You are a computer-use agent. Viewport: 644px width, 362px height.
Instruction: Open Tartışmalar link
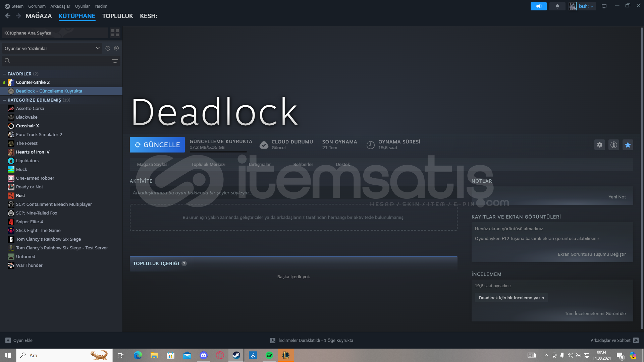coord(259,165)
